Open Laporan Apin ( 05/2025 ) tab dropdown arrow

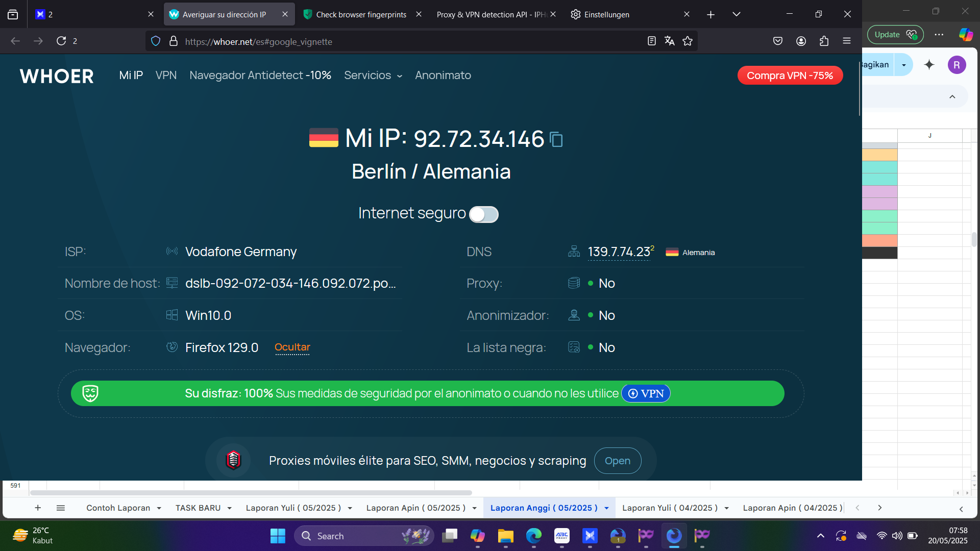coord(475,508)
